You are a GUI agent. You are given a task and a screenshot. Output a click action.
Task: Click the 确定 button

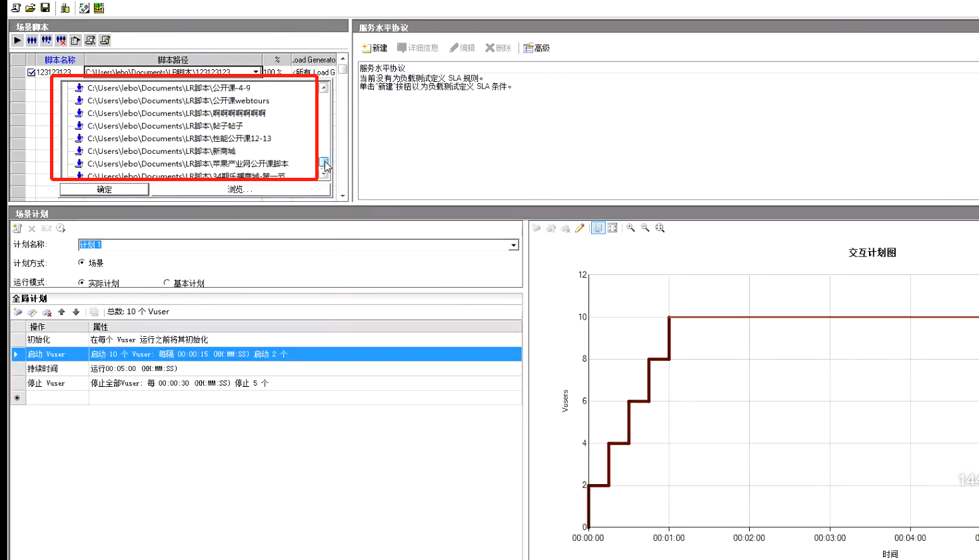(x=104, y=190)
